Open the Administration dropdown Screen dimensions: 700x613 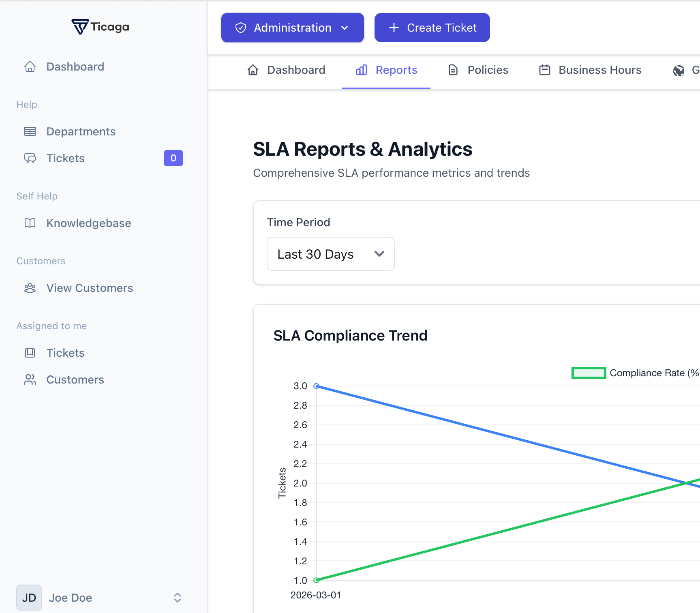(x=292, y=28)
